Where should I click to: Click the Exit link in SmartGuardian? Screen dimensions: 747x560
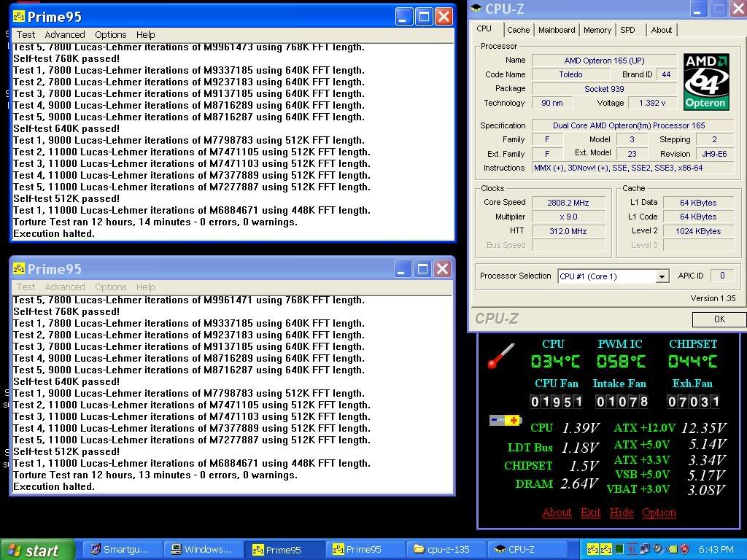tap(591, 513)
